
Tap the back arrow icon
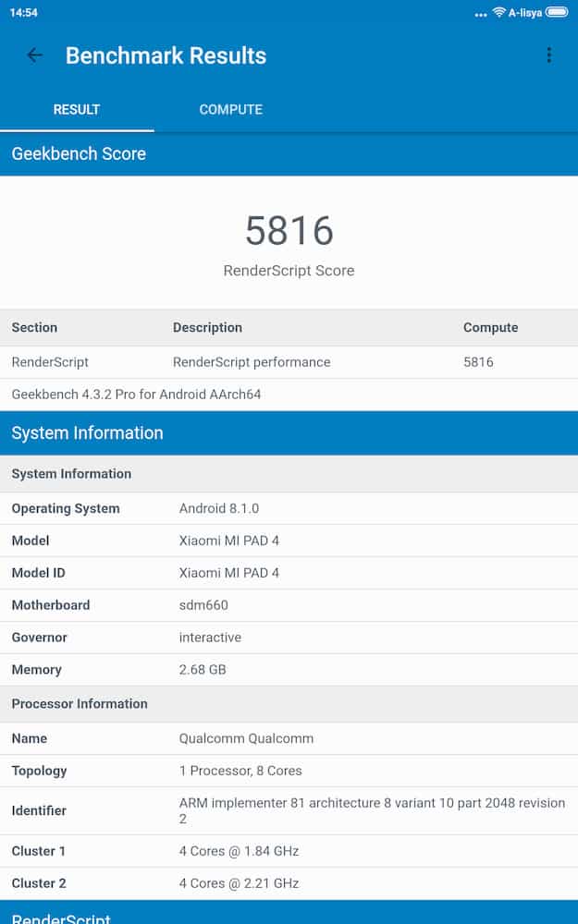pos(35,55)
